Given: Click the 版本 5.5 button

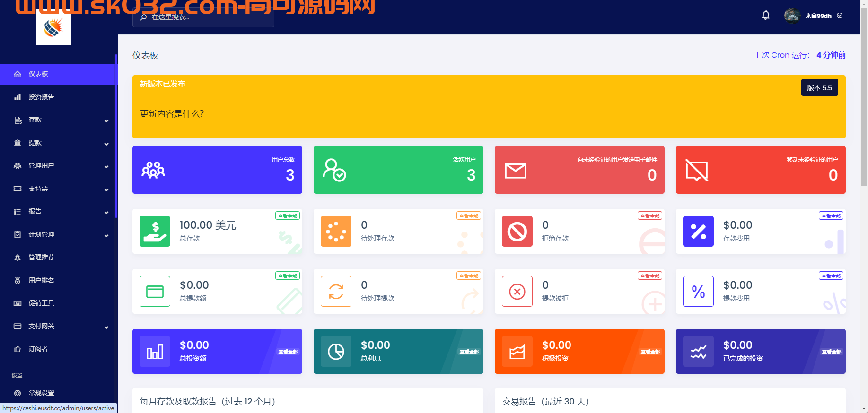Looking at the screenshot, I should (819, 88).
